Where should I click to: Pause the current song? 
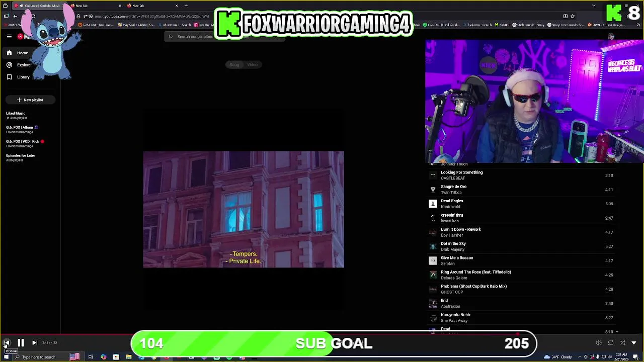[x=21, y=343]
